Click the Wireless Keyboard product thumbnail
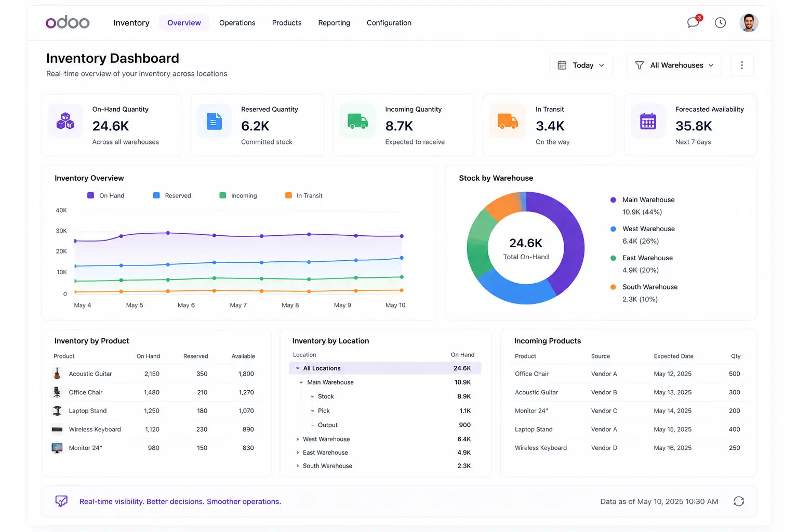Image resolution: width=798 pixels, height=532 pixels. pyautogui.click(x=57, y=429)
